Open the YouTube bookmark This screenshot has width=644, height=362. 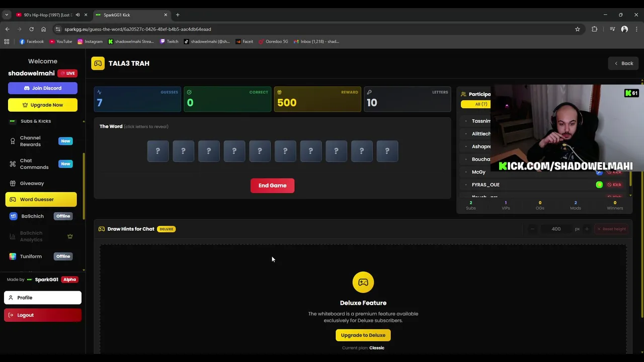(61, 42)
